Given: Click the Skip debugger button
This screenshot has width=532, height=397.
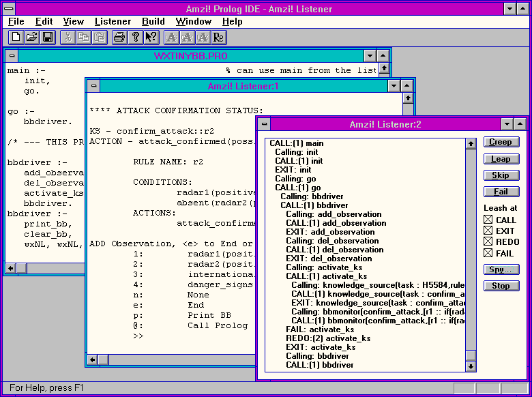Looking at the screenshot, I should (501, 175).
